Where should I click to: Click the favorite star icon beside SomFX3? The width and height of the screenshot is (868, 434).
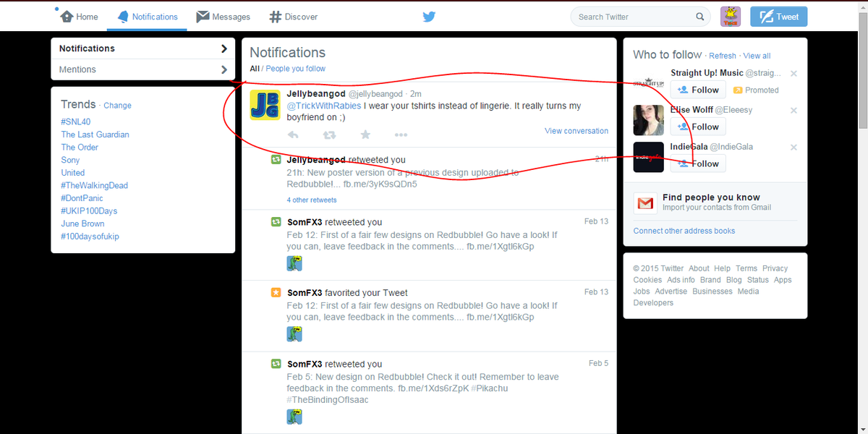click(276, 293)
